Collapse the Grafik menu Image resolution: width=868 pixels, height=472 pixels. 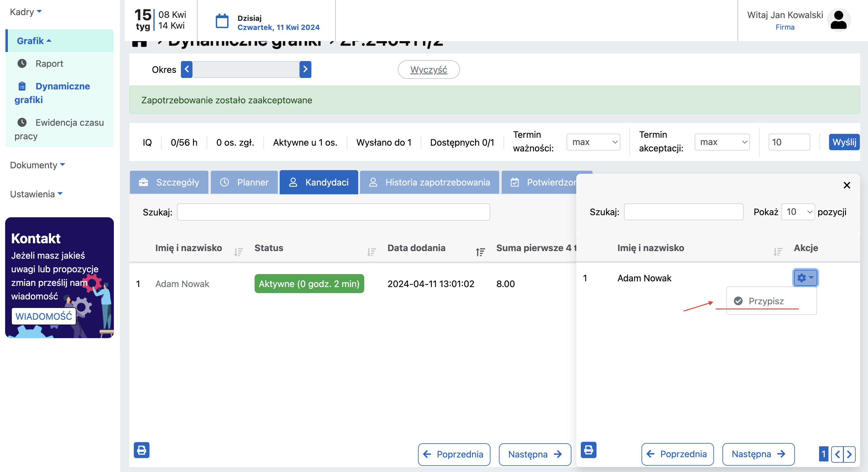(x=34, y=41)
